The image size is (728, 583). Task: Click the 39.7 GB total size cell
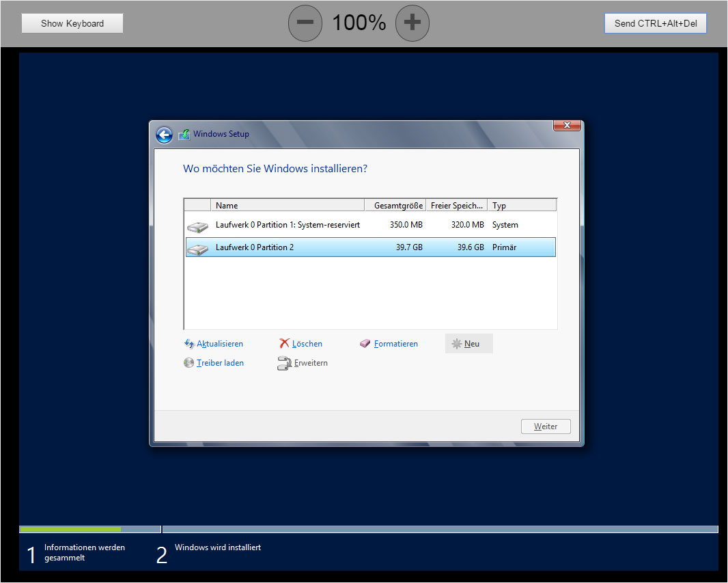pyautogui.click(x=409, y=247)
